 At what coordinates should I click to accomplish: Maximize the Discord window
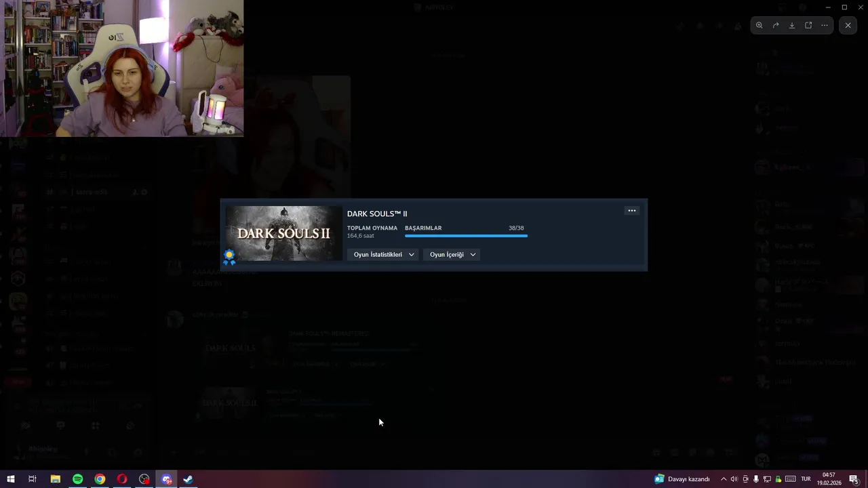coord(844,7)
